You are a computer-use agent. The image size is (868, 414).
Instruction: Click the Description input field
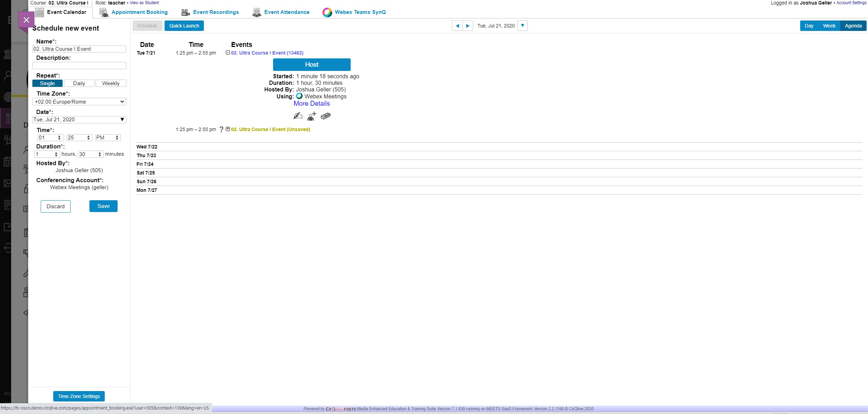click(79, 66)
